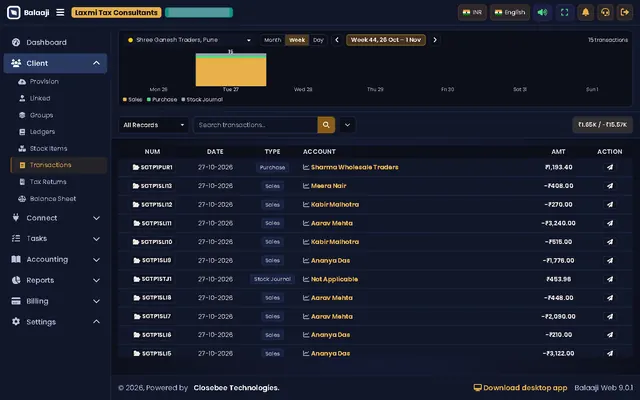Open the support headset icon
Viewport: 640px width, 400px height.
click(x=605, y=12)
